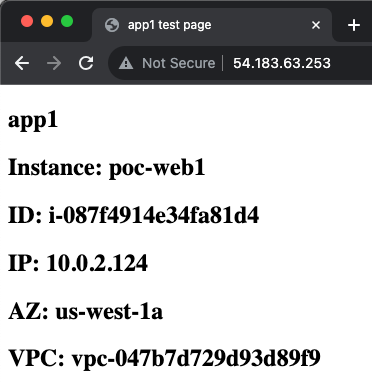Click the app1 heading text
The width and height of the screenshot is (372, 382).
(33, 120)
